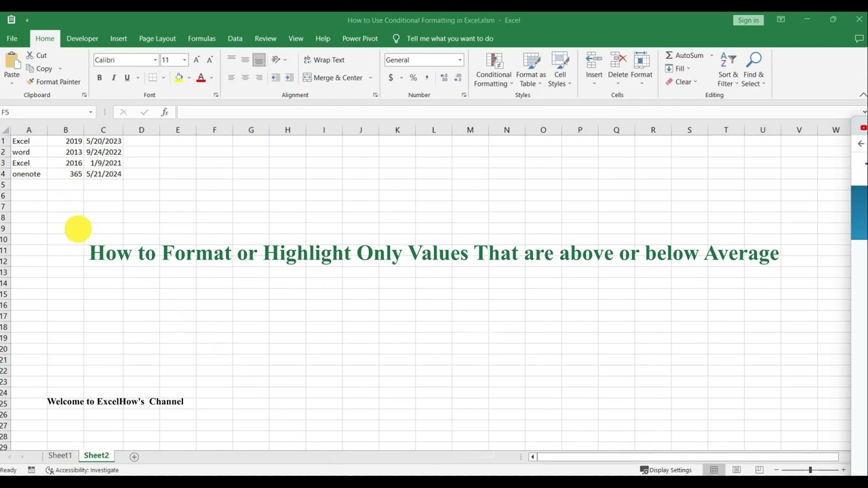Switch to the Developer tab
This screenshot has height=488, width=868.
(82, 39)
